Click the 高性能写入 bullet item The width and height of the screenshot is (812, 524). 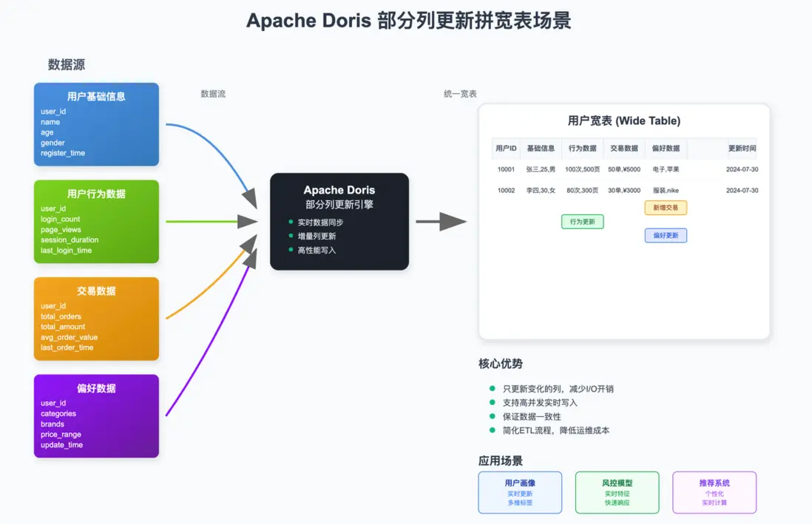312,250
